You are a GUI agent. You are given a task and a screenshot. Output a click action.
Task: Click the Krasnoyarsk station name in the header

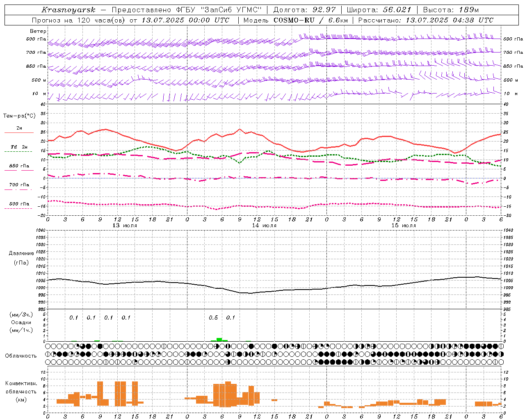tap(68, 10)
